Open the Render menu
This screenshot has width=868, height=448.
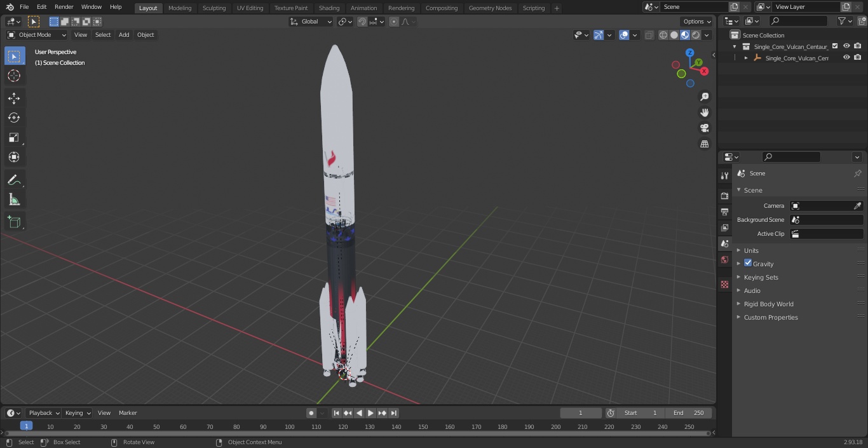[x=64, y=7]
